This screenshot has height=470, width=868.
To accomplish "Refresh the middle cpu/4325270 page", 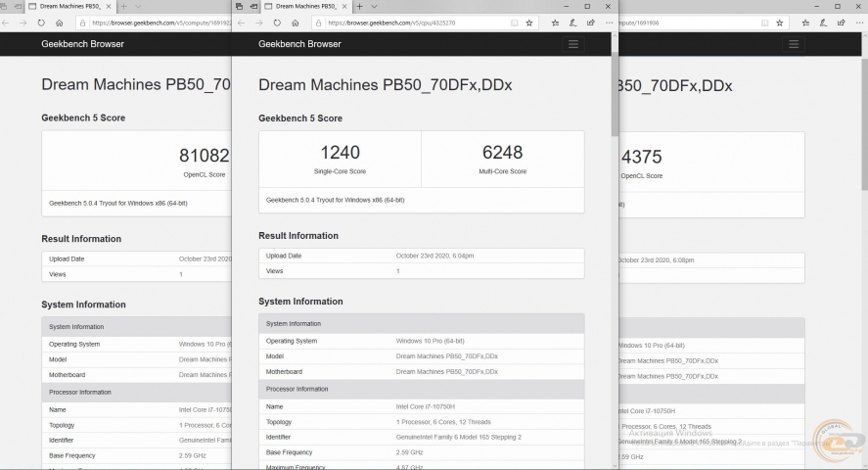I will [277, 23].
